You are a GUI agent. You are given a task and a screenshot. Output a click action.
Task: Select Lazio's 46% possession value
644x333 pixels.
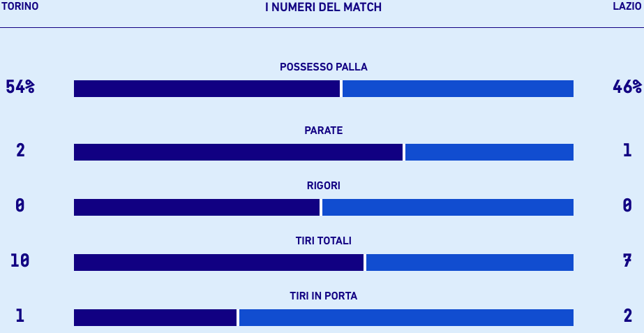click(627, 87)
